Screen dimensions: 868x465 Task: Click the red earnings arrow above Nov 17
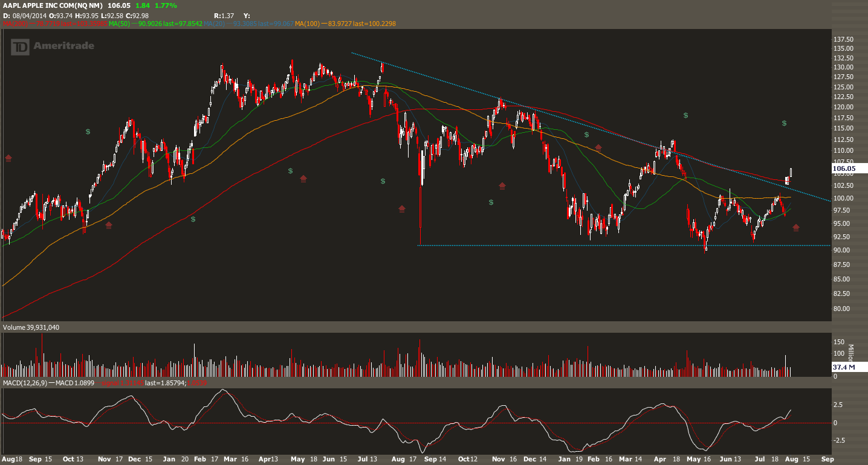click(109, 225)
